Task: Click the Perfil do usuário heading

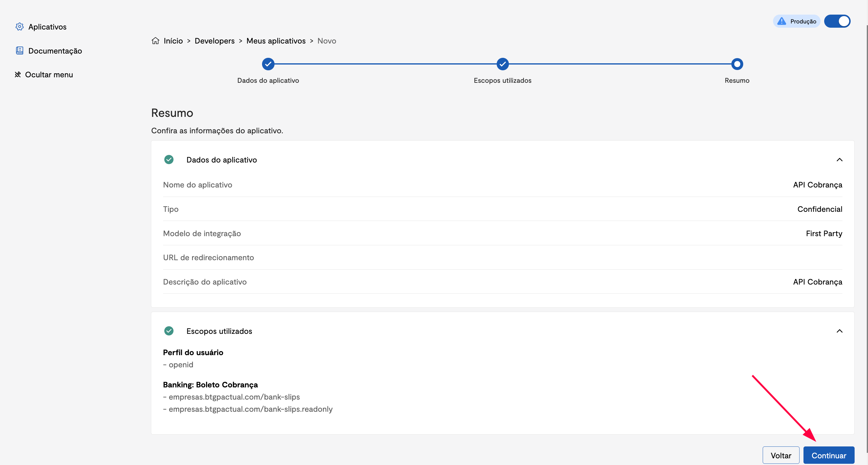Action: 193,352
